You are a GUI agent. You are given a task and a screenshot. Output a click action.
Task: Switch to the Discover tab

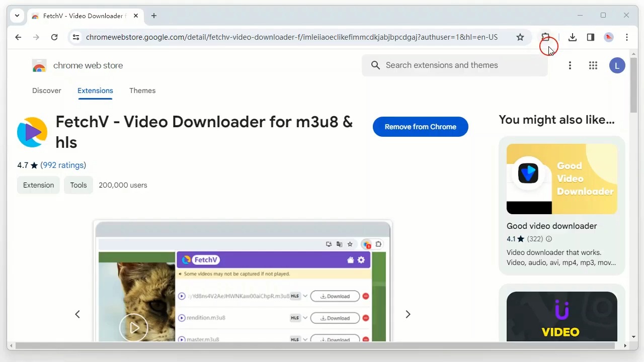(x=47, y=90)
